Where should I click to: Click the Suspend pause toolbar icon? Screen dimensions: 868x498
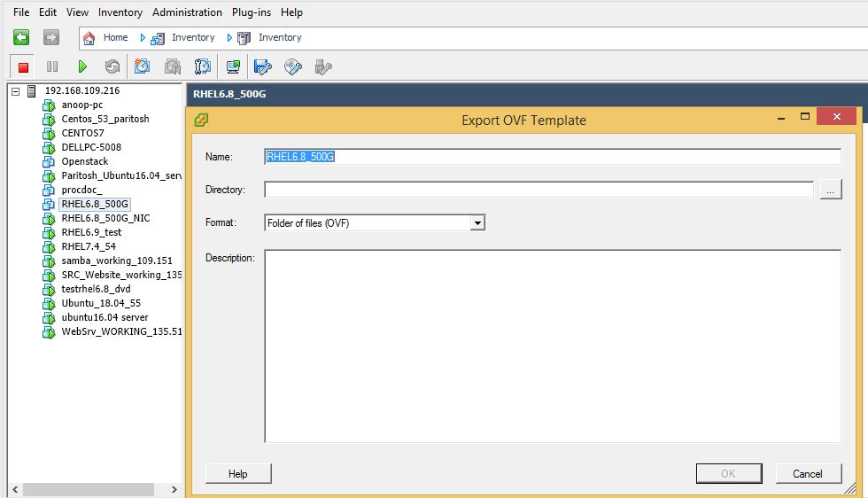[52, 67]
